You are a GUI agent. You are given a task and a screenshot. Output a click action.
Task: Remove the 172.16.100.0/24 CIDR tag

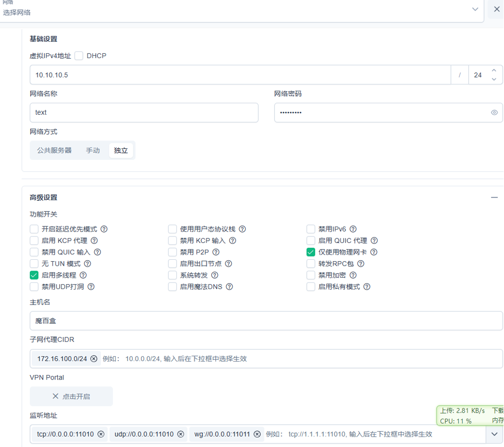[x=94, y=359]
